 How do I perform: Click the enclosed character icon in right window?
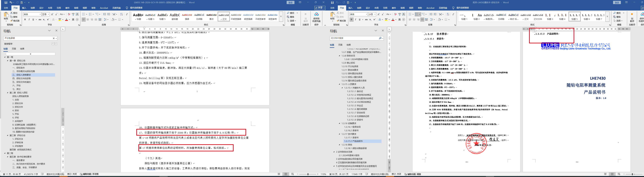[x=403, y=19]
